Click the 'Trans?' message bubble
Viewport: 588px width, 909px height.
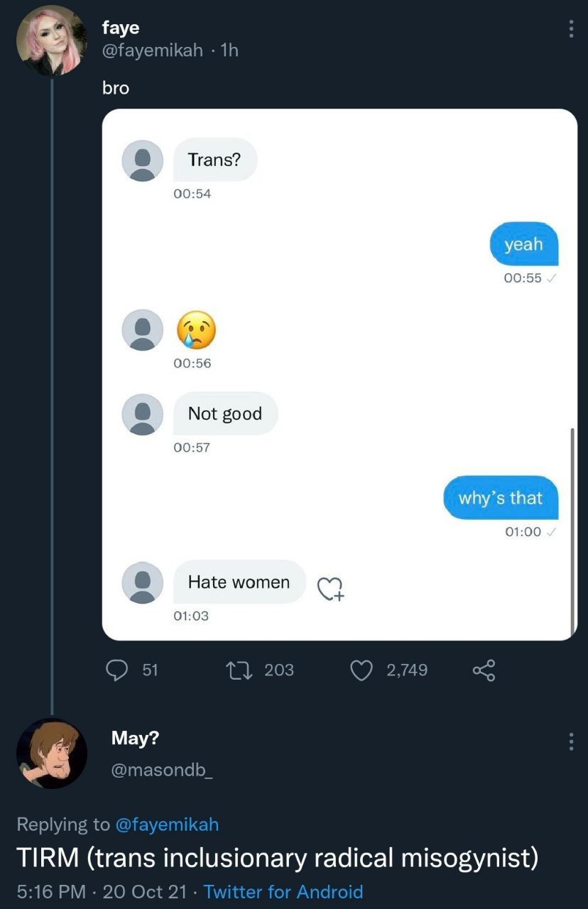click(x=214, y=160)
